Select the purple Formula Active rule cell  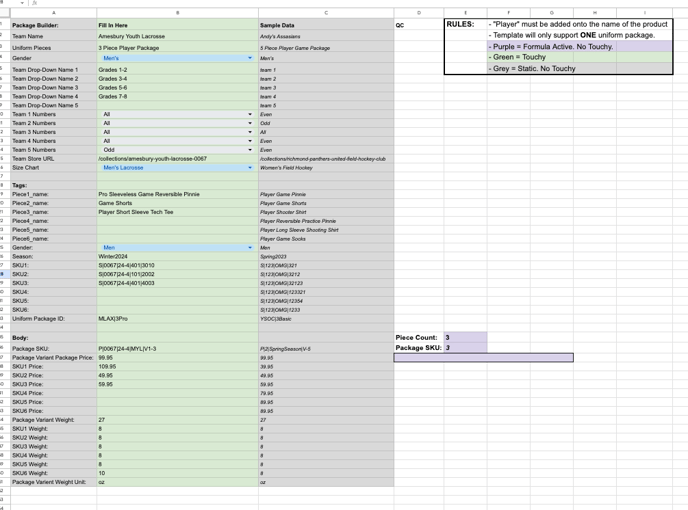click(579, 46)
